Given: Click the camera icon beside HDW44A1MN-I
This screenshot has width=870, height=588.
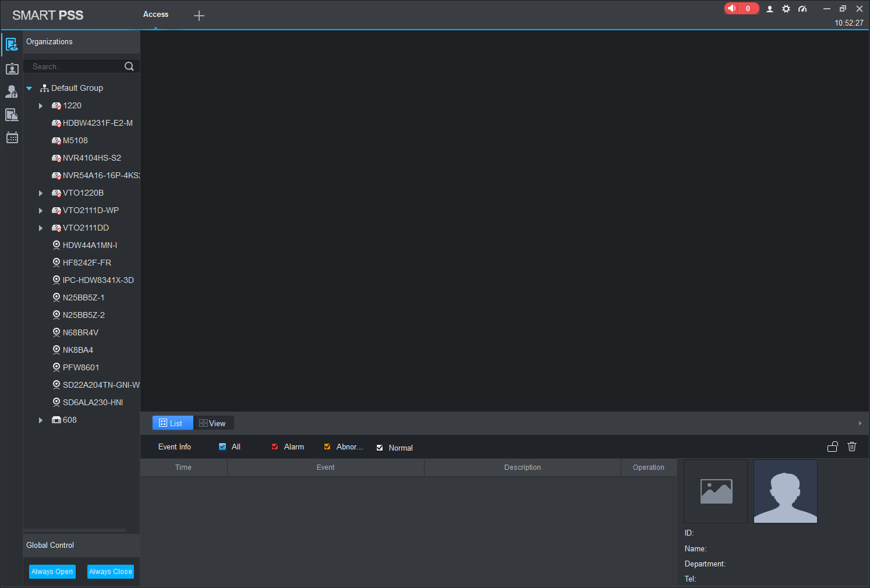Looking at the screenshot, I should point(56,245).
